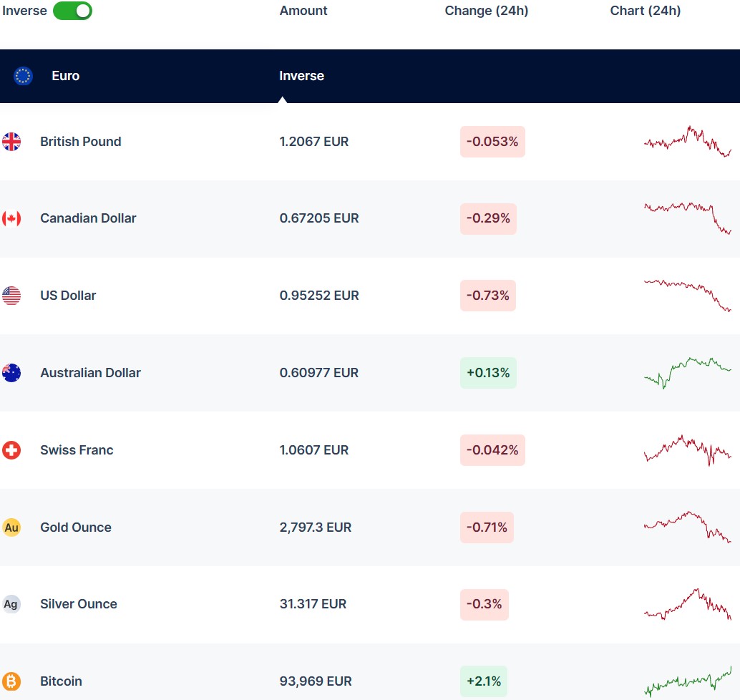Click the Swiss Franc flag icon
Screen dimensions: 740x700
[x=11, y=450]
